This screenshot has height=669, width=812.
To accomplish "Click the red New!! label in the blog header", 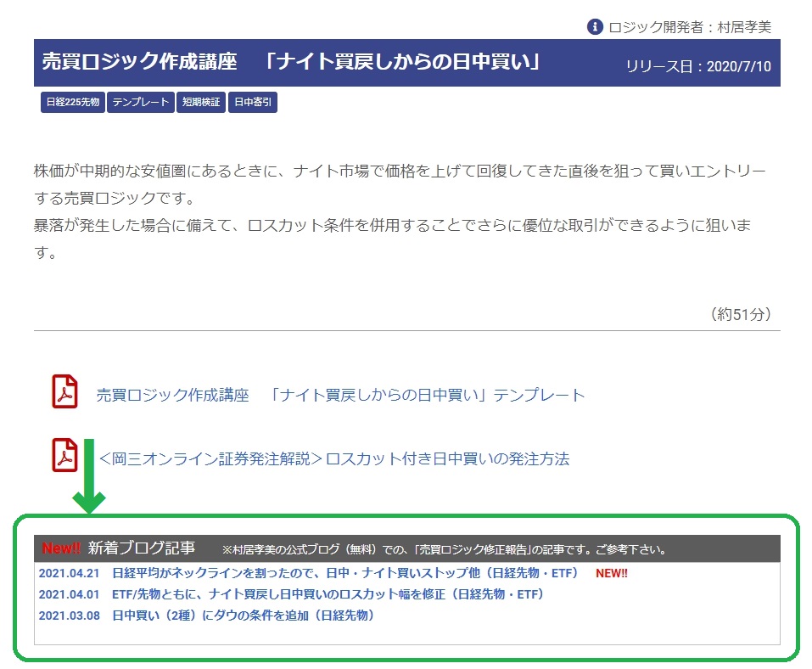I will pos(61,548).
